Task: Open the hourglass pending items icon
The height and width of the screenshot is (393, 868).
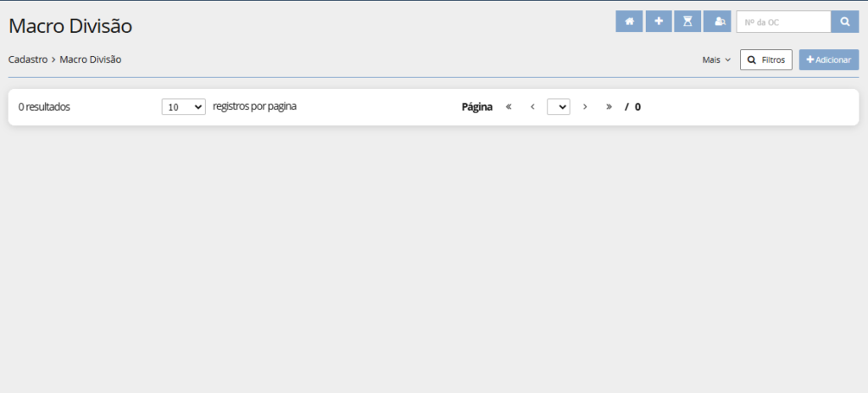Action: coord(687,22)
